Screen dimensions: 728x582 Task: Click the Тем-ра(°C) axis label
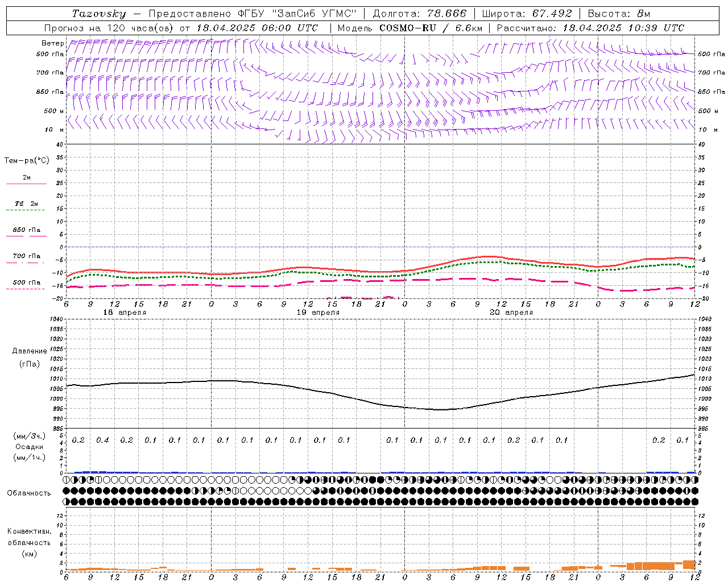coord(27,161)
